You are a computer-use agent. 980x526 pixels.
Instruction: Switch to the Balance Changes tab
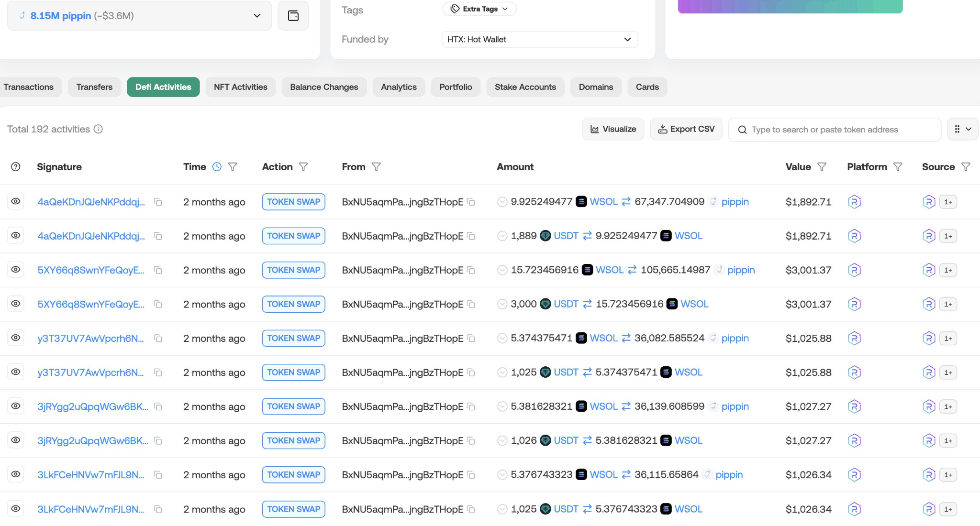click(x=323, y=87)
